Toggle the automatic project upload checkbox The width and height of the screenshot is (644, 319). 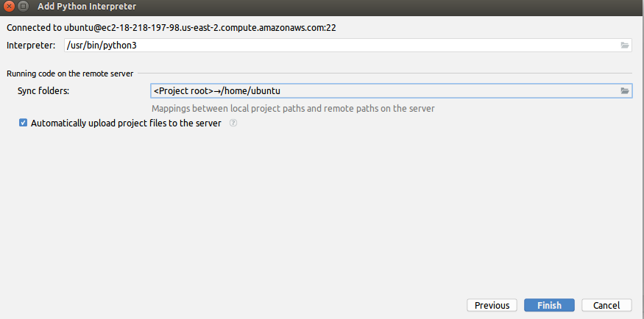(24, 123)
